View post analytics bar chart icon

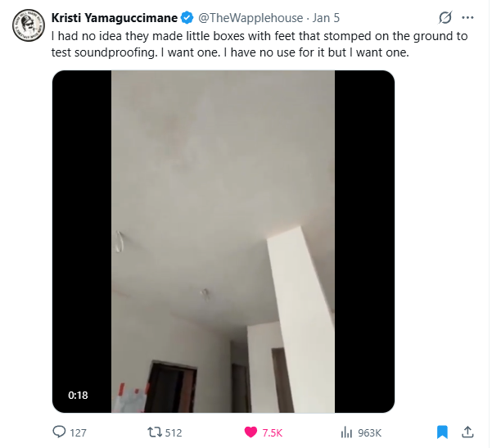pos(346,432)
